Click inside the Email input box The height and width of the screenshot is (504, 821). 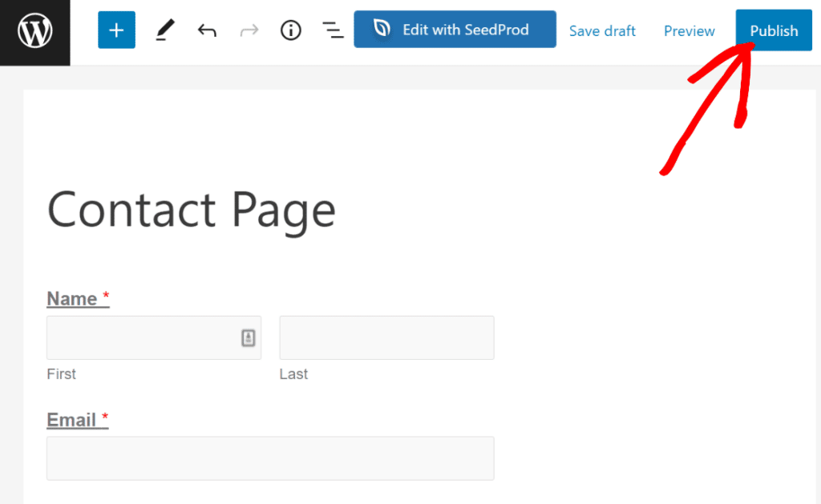click(x=270, y=458)
